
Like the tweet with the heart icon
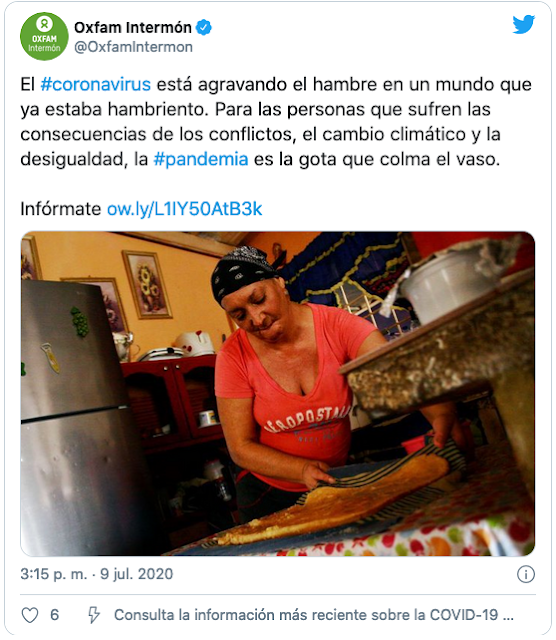30,615
